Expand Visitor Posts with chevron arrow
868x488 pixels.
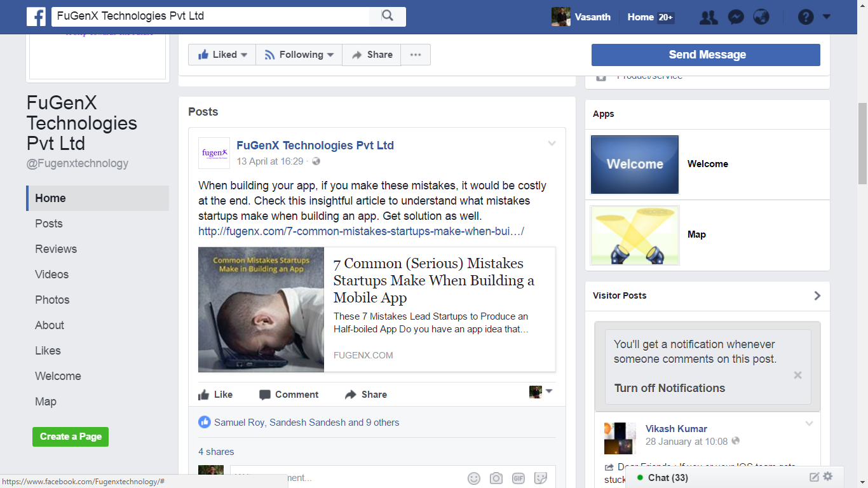click(x=817, y=295)
